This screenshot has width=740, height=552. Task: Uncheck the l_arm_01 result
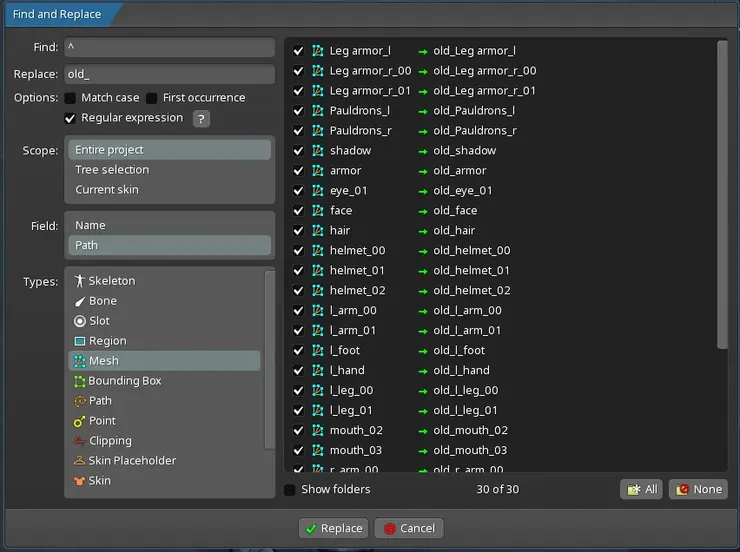pyautogui.click(x=298, y=330)
